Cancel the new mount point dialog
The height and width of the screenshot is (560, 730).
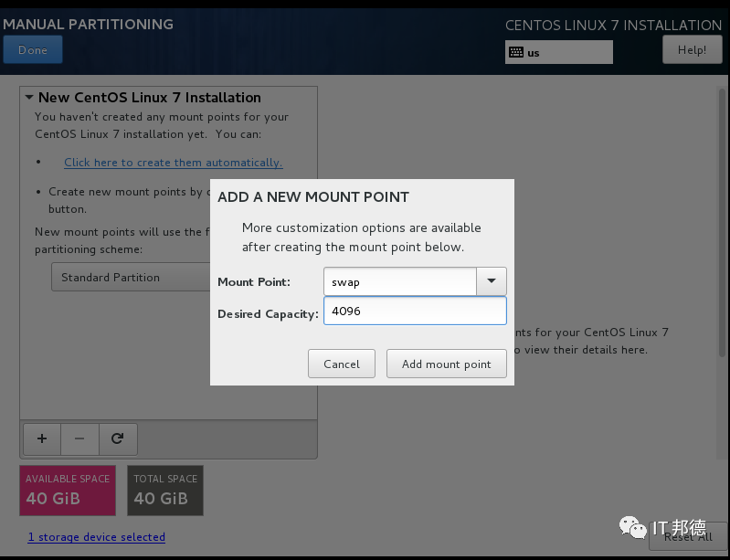click(x=342, y=364)
